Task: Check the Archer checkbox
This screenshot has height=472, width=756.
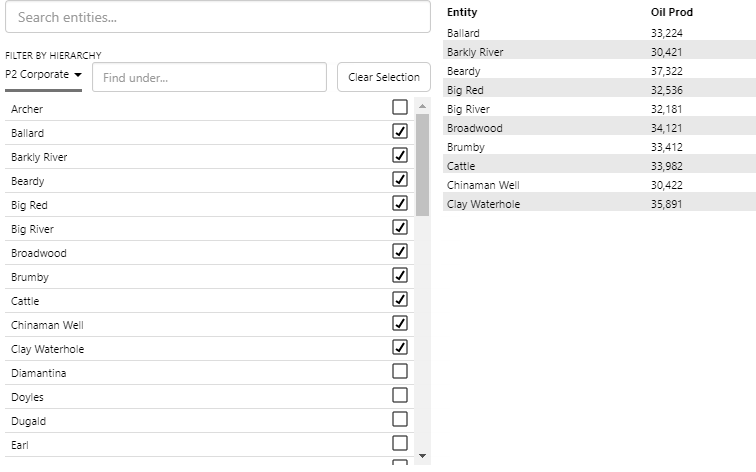Action: coord(400,107)
